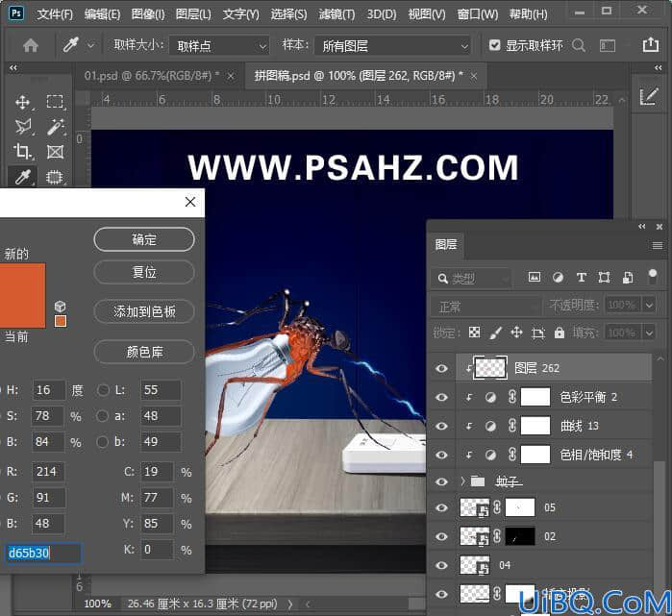Select the Move tool

click(23, 102)
